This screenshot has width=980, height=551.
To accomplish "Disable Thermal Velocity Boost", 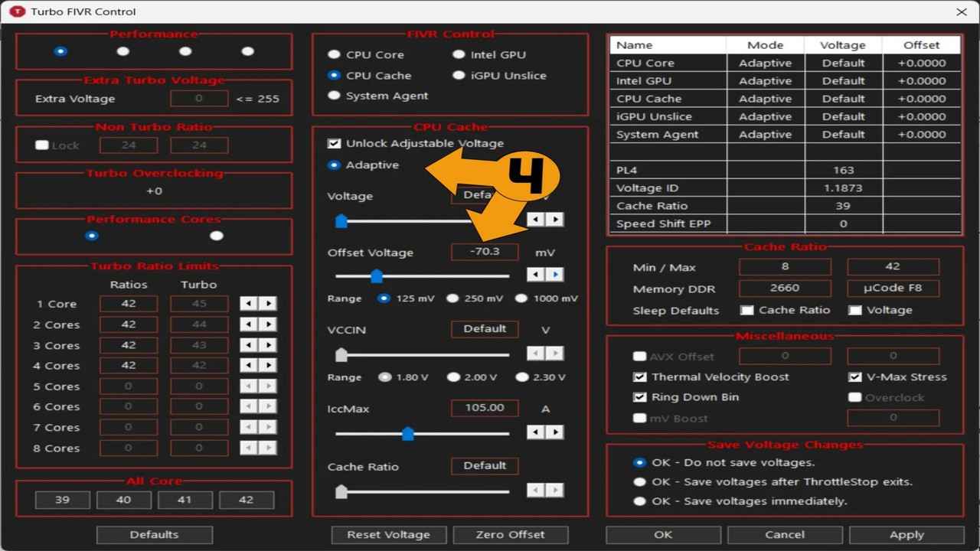I will (x=639, y=377).
